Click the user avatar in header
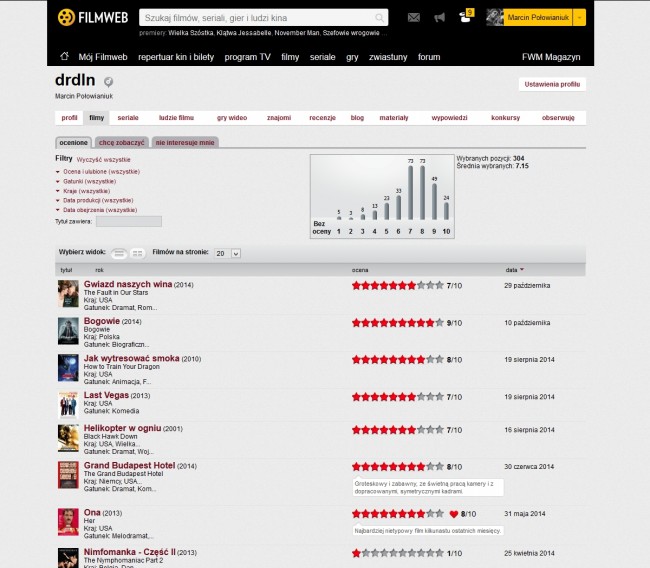Viewport: 650px width, 568px height. click(x=495, y=17)
